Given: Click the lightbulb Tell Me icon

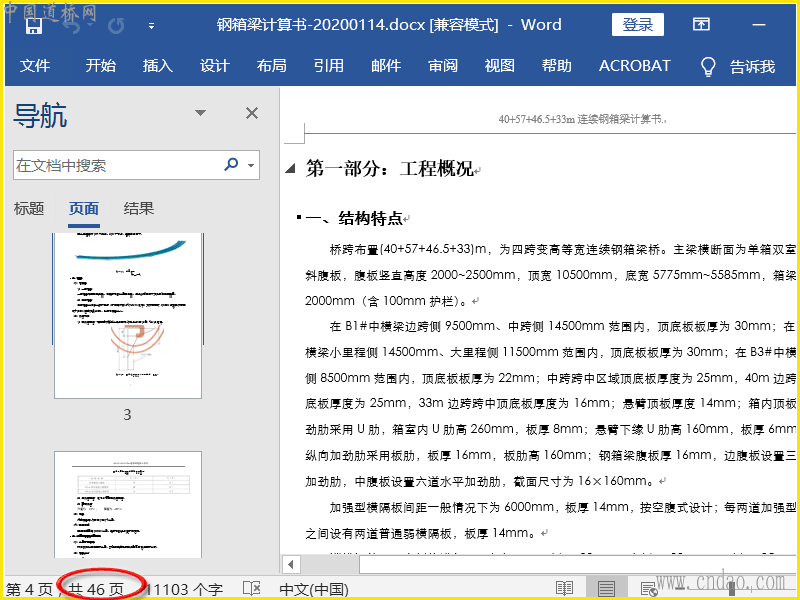Looking at the screenshot, I should click(x=708, y=66).
